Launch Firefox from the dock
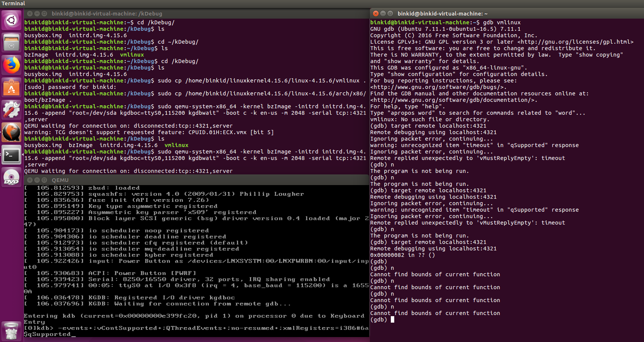Image resolution: width=644 pixels, height=342 pixels. (x=11, y=65)
